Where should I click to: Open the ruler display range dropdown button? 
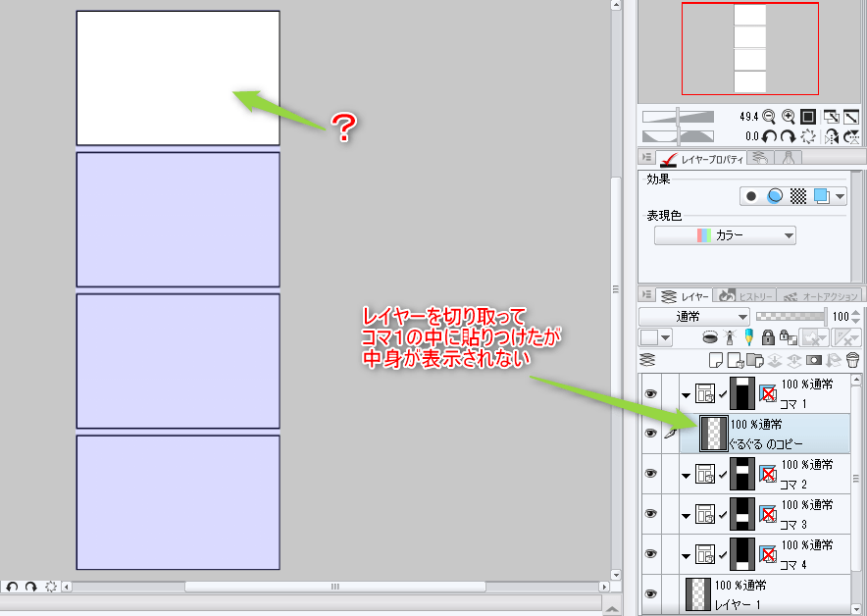[x=846, y=336]
